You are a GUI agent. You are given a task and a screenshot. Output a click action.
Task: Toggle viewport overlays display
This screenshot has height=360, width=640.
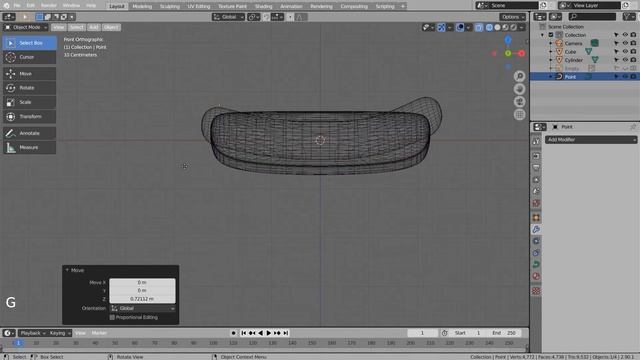coord(460,27)
